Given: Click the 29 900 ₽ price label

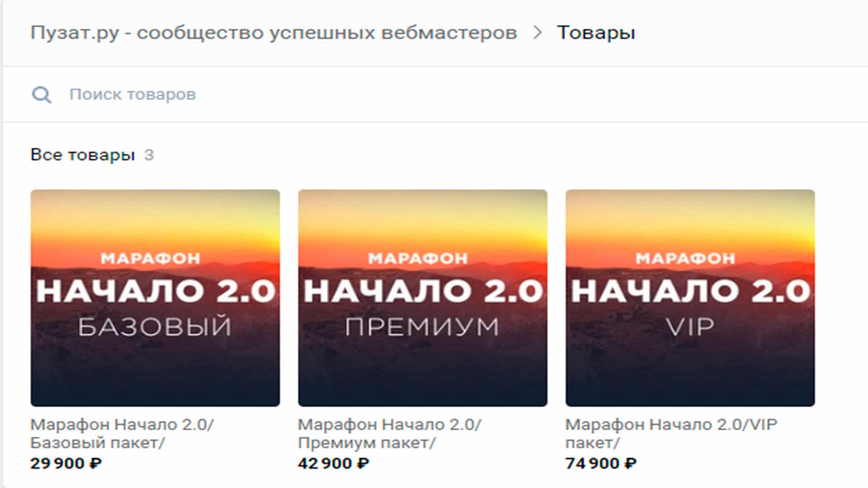Looking at the screenshot, I should (66, 464).
